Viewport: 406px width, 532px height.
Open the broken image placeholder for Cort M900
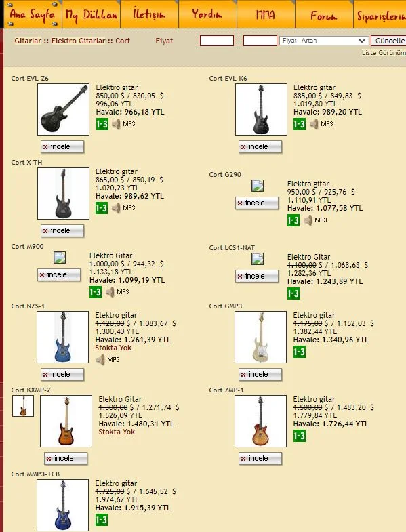tap(60, 258)
